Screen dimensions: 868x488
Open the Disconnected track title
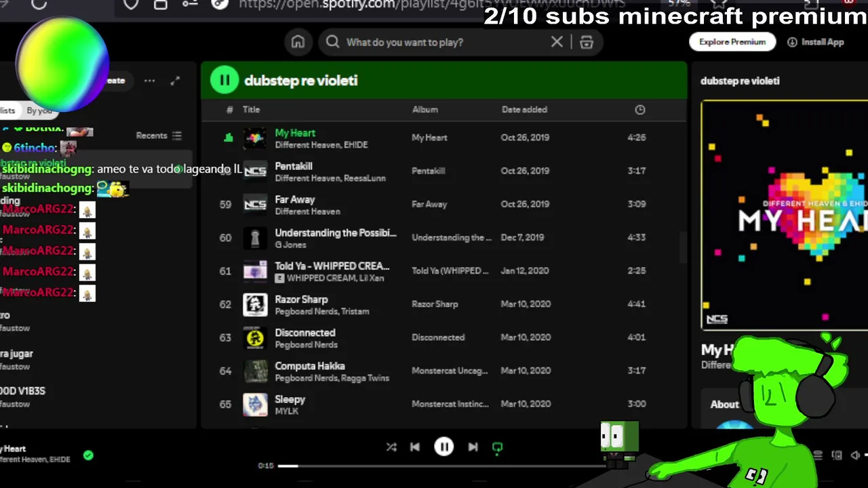[x=305, y=333]
